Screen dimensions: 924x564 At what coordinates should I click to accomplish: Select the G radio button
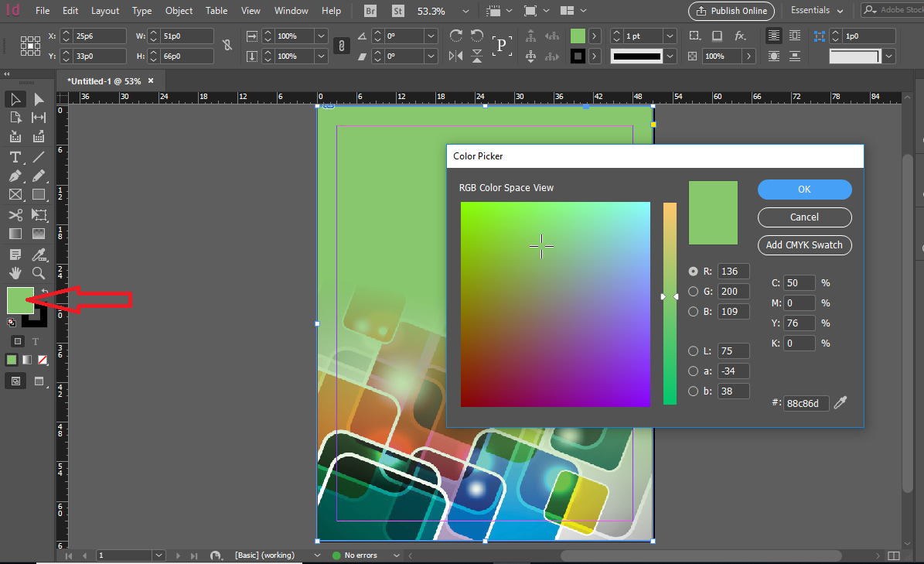694,292
